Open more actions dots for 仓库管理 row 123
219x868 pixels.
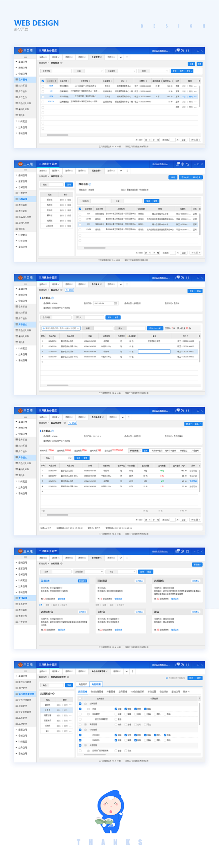tap(195, 91)
